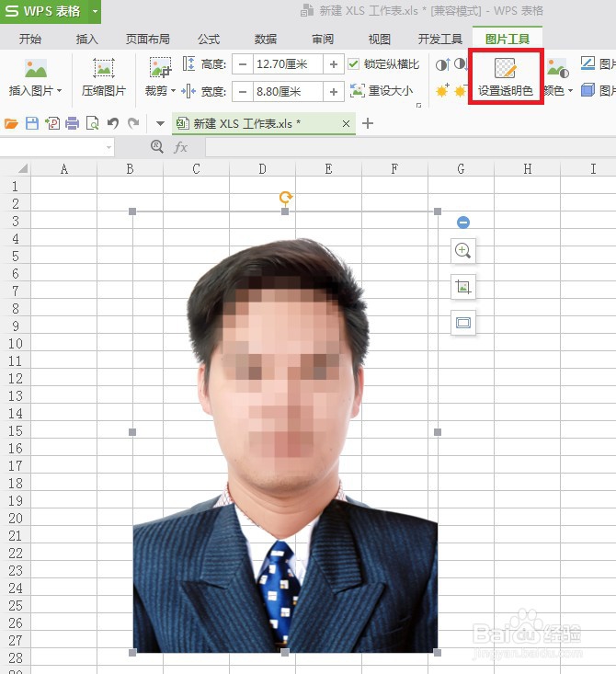Toggle the Lock Aspect Ratio (锁定纵横比) checkbox

tap(353, 64)
